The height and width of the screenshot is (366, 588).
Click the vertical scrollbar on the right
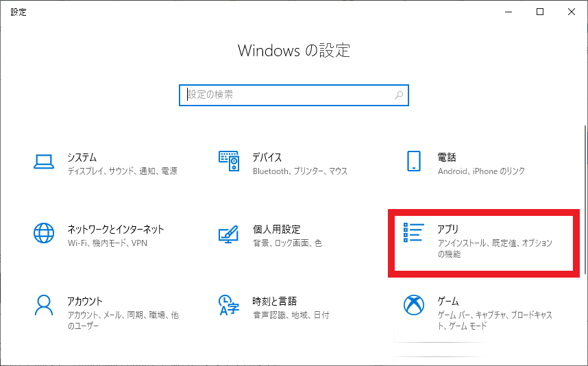pyautogui.click(x=585, y=201)
